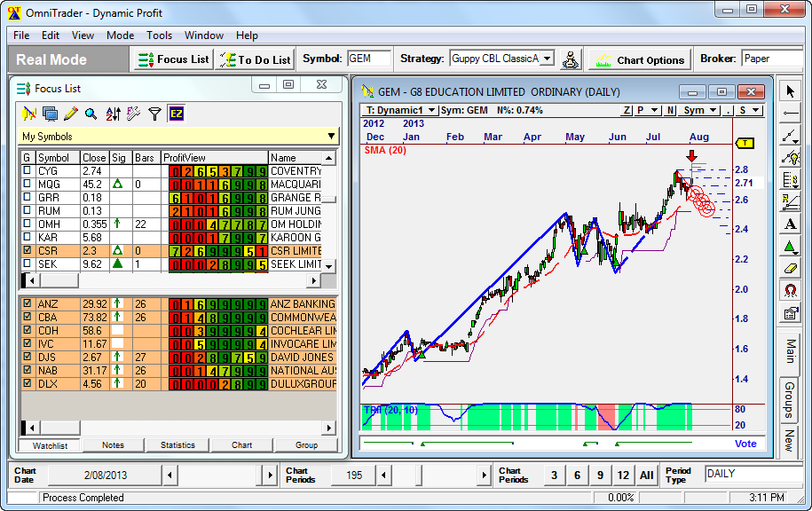Click the properties sheet icon in drawing toolbar
Viewport: 812px width, 511px height.
(x=790, y=312)
